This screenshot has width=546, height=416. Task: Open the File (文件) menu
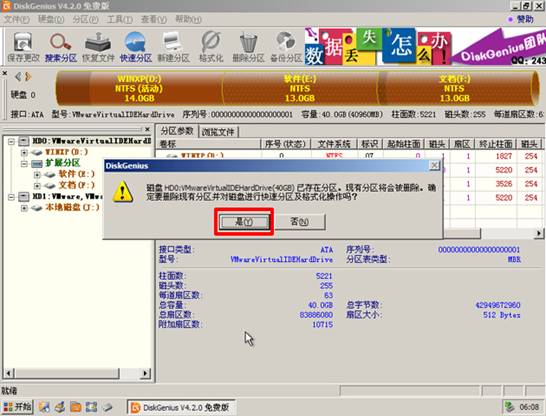click(x=16, y=19)
